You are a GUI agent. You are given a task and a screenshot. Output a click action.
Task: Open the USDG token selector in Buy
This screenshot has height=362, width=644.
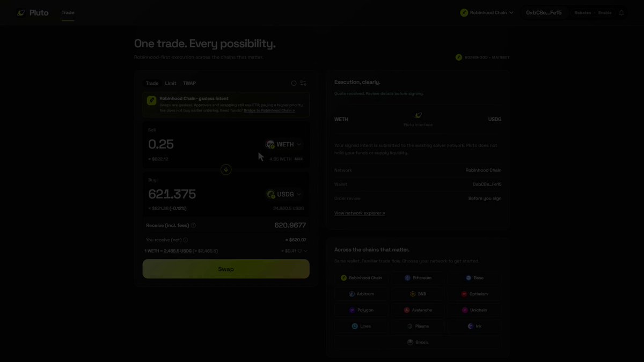(x=284, y=194)
